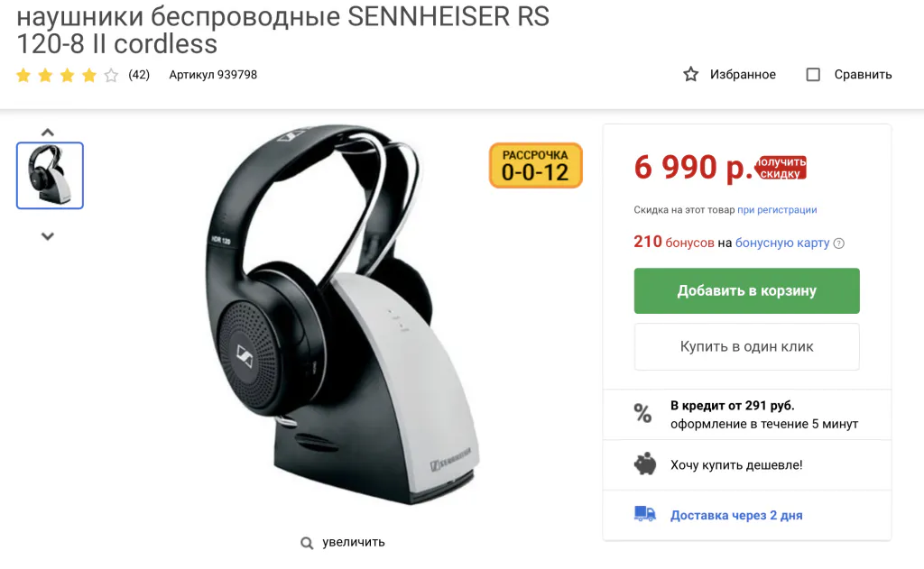Select the headphones thumbnail image
Image resolution: width=924 pixels, height=569 pixels.
click(51, 176)
